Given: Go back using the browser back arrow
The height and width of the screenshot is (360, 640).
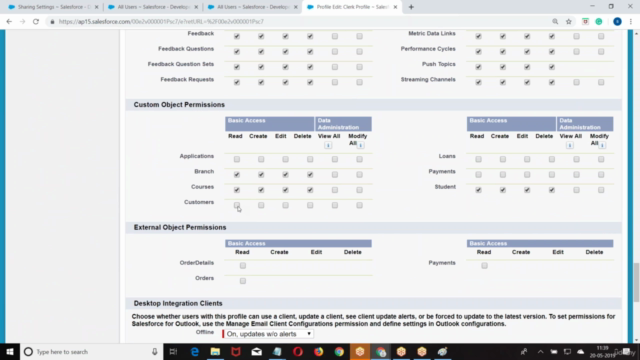Looking at the screenshot, I should tap(9, 21).
